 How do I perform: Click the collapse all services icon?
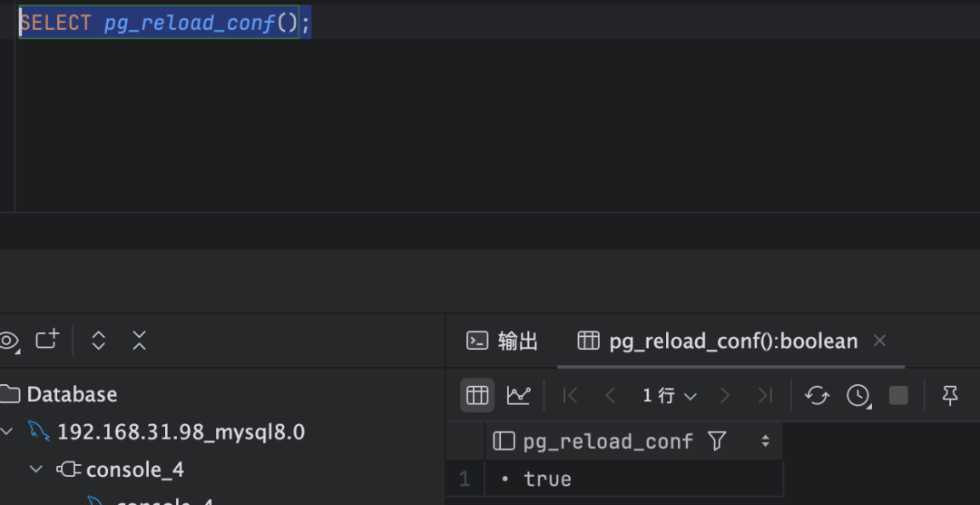139,341
